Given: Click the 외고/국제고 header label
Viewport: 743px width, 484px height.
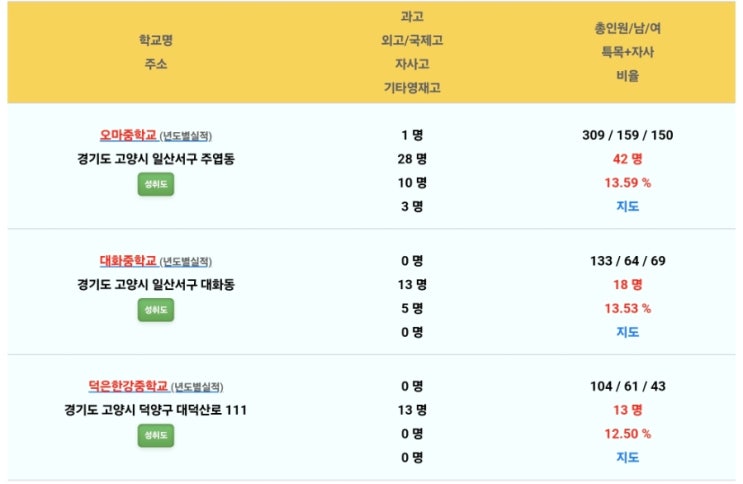Looking at the screenshot, I should click(412, 40).
